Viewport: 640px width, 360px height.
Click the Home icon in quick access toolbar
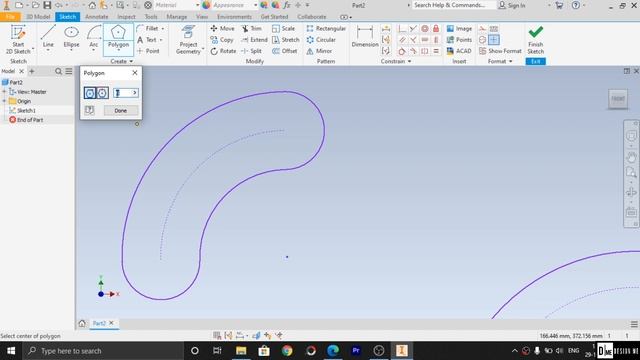tap(92, 5)
